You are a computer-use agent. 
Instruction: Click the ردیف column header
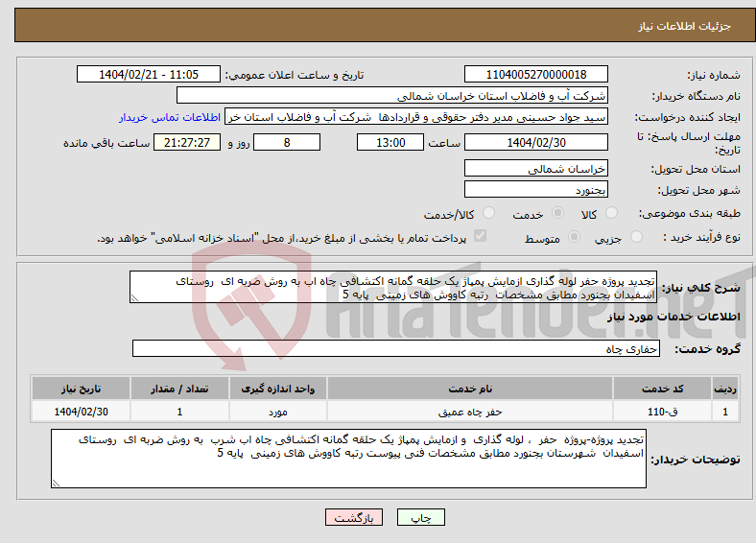pyautogui.click(x=725, y=389)
